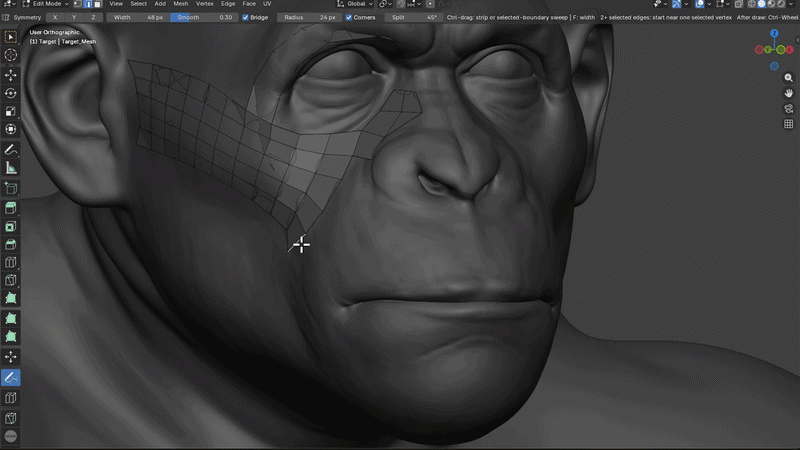Expand the overlays options dropdown arrow
This screenshot has width=800, height=450.
click(709, 4)
